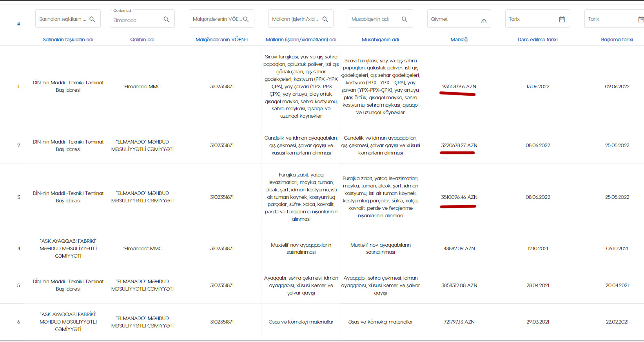Click search icon in Malların (işlərin/xidmətlərin) filter

click(325, 19)
